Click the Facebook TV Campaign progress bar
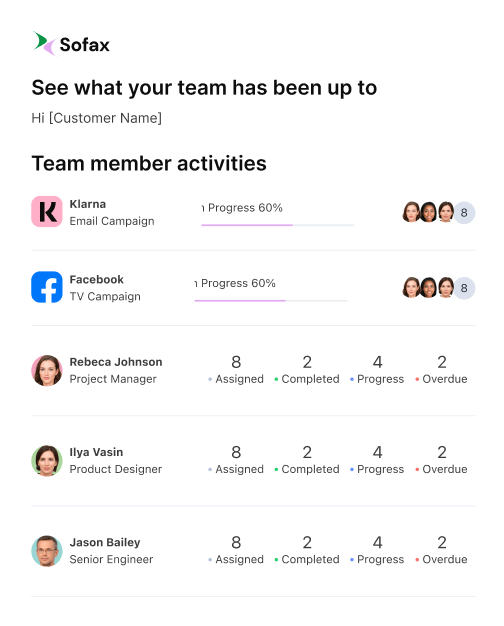Viewport: 504px width, 626px height. (271, 301)
